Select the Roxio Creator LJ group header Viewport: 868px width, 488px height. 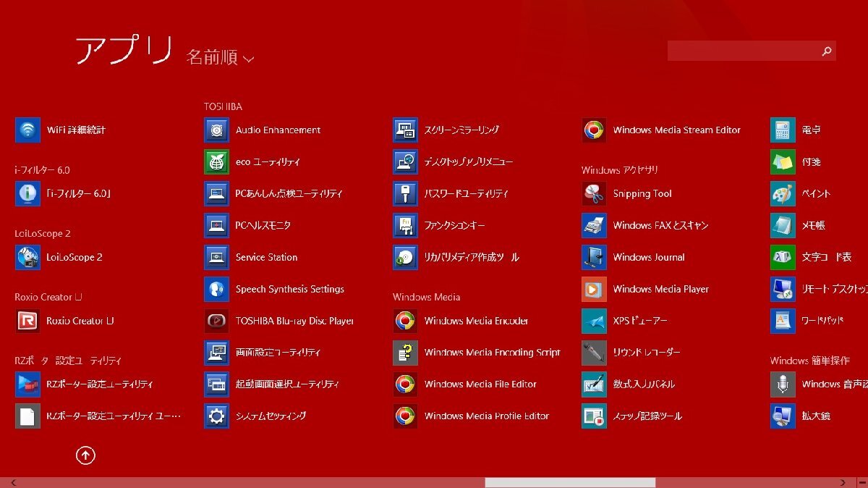click(48, 297)
